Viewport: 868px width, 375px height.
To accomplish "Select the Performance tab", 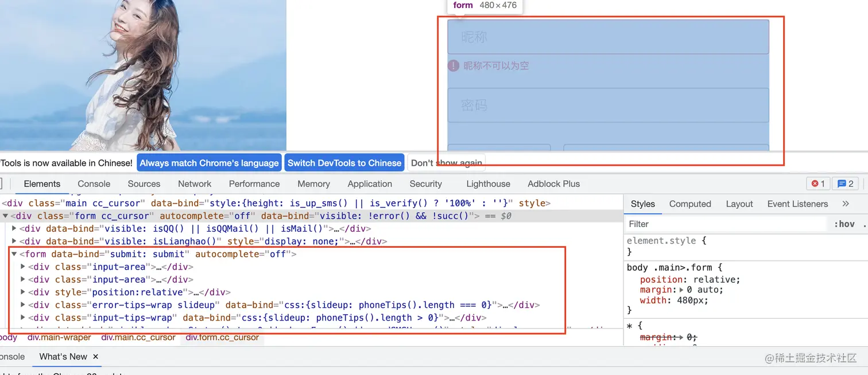I will pyautogui.click(x=254, y=184).
